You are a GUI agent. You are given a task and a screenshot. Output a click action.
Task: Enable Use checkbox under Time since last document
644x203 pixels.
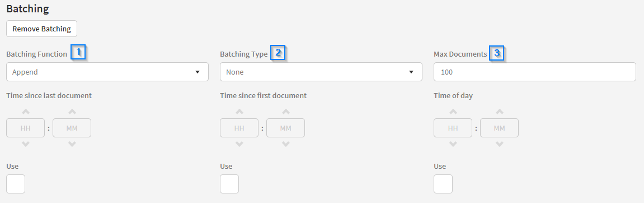point(16,183)
